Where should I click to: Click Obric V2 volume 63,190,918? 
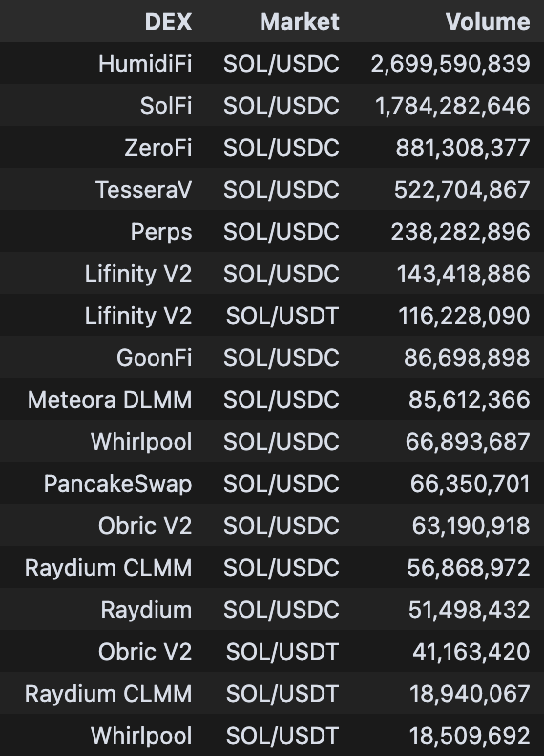[471, 526]
